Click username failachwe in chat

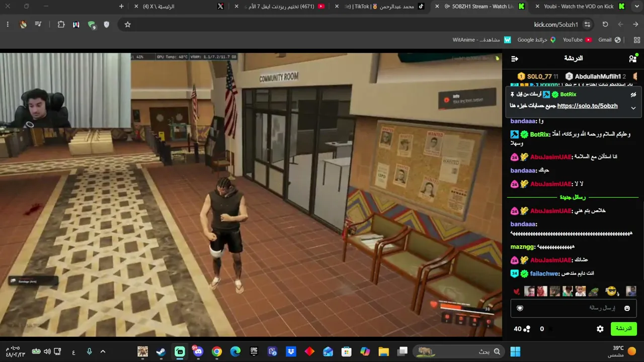544,274
